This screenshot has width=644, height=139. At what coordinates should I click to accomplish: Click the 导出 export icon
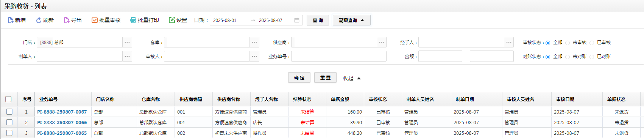67,20
